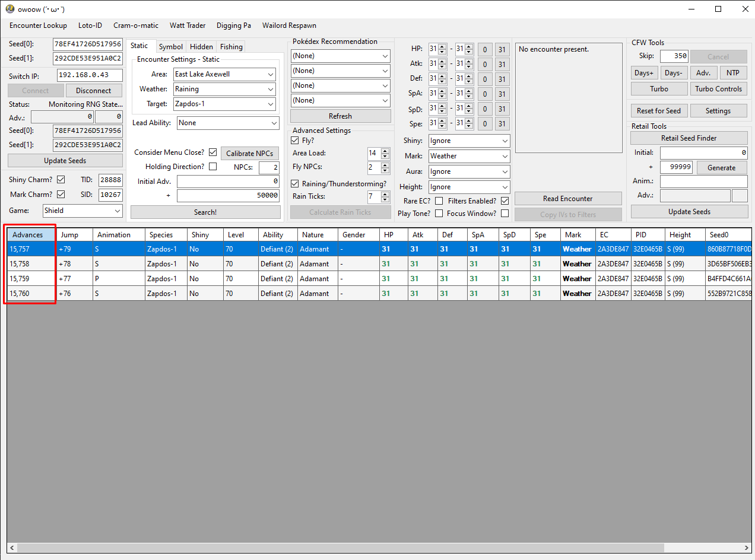Image resolution: width=755 pixels, height=560 pixels.
Task: Click the Pokédex Refresh button
Action: (340, 116)
